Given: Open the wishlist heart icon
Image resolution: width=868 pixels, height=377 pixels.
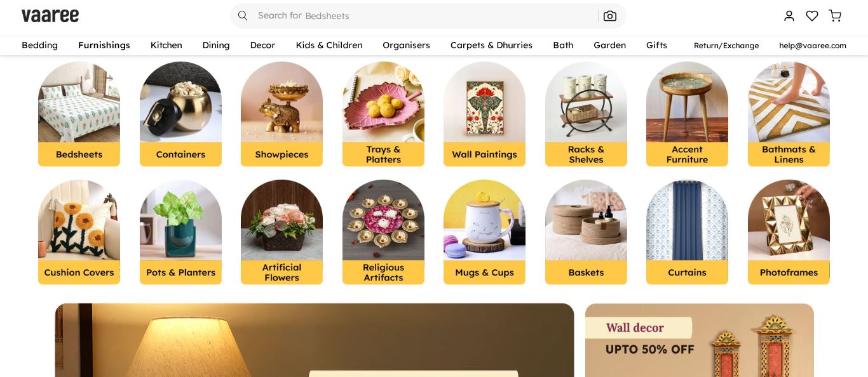Looking at the screenshot, I should (x=812, y=16).
